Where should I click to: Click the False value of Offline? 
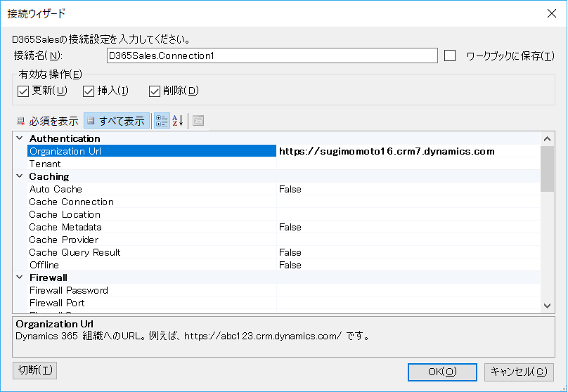tap(290, 265)
